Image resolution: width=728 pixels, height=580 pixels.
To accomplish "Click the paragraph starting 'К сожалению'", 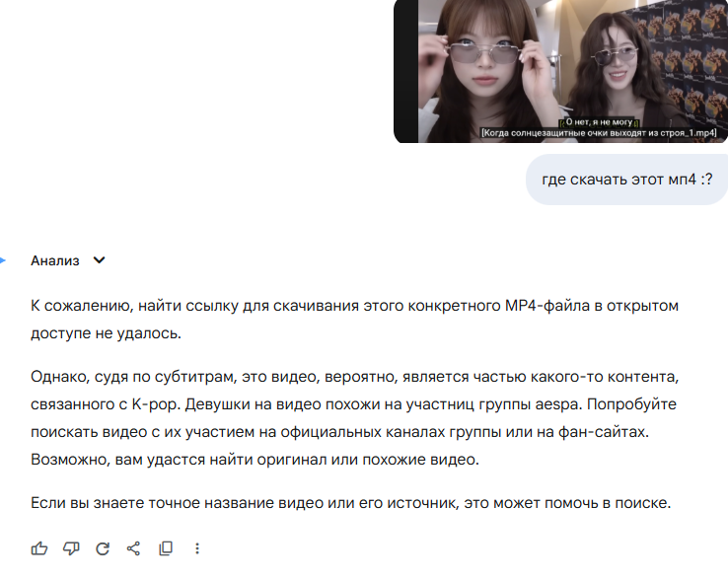I will [x=355, y=320].
